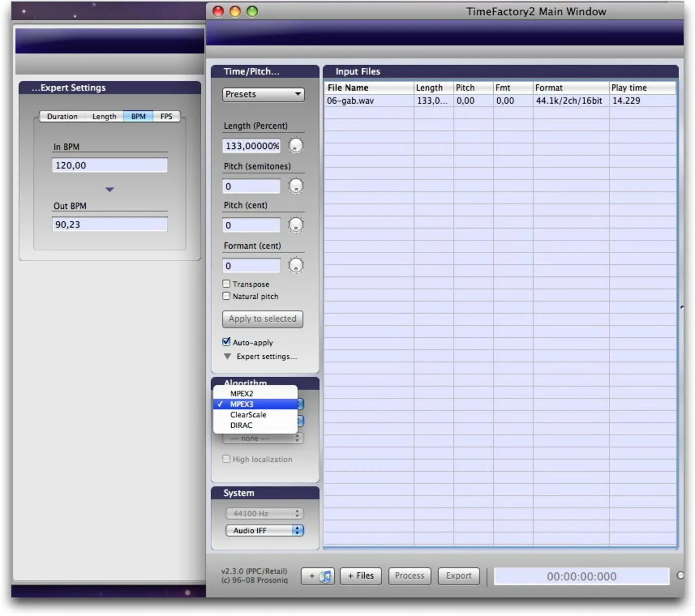Click the + Files button
The height and width of the screenshot is (616, 695).
click(x=361, y=576)
